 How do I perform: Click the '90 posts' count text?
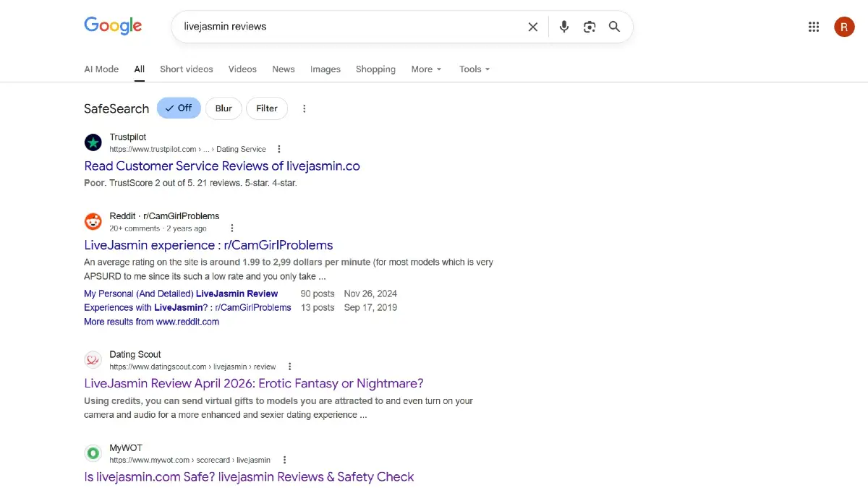318,294
